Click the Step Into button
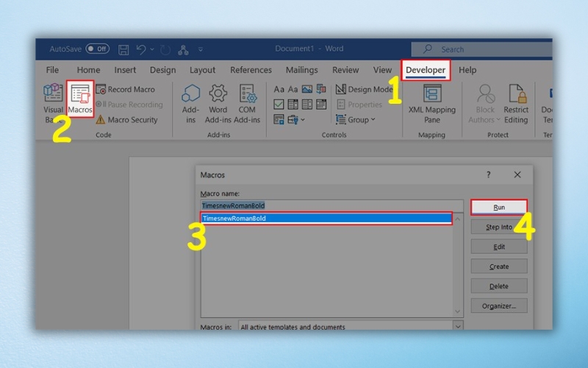This screenshot has width=588, height=368. [499, 227]
